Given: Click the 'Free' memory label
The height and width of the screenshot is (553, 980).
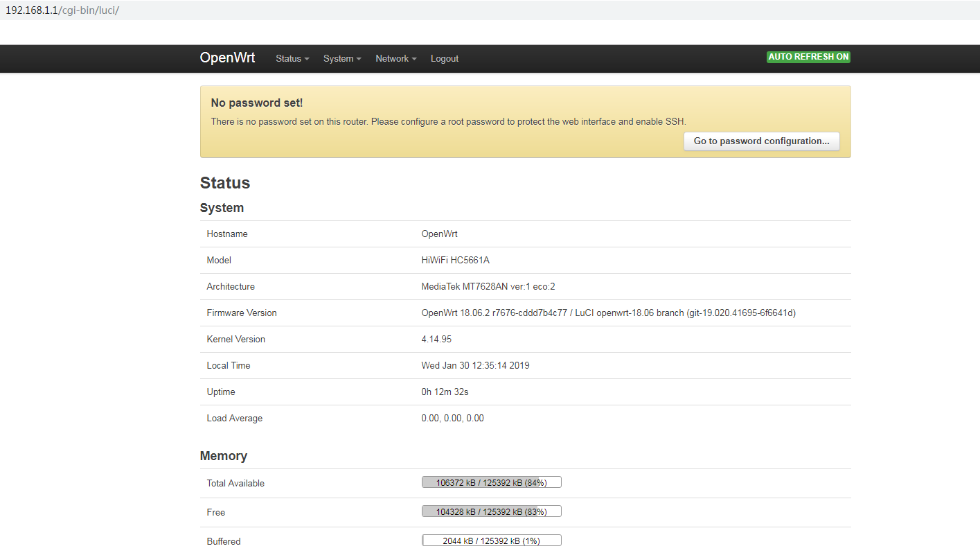Looking at the screenshot, I should (x=216, y=513).
